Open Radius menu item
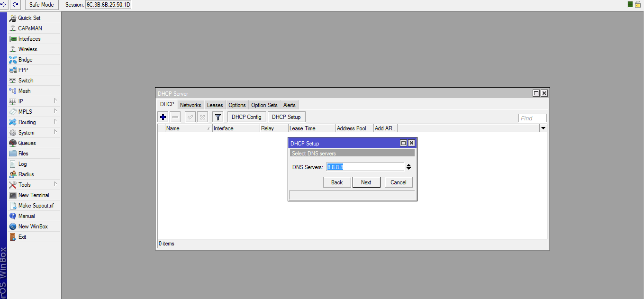644x299 pixels. (x=34, y=174)
